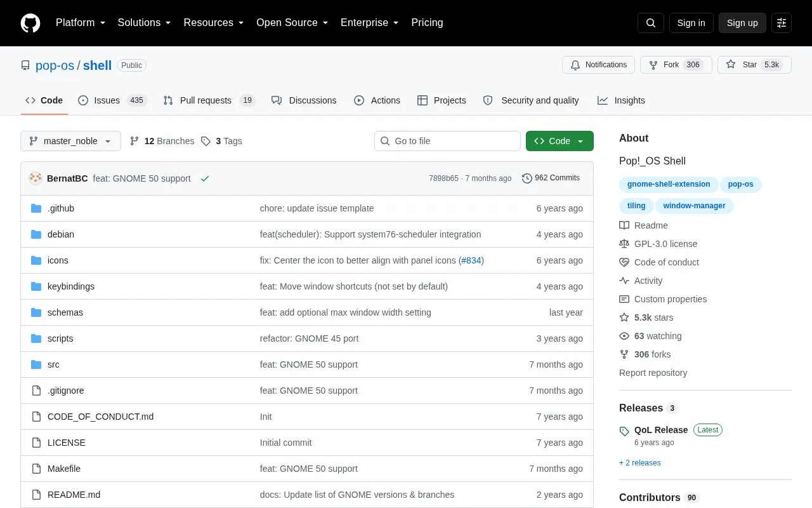This screenshot has height=508, width=812.
Task: Star the repository with Star button
Action: (754, 65)
